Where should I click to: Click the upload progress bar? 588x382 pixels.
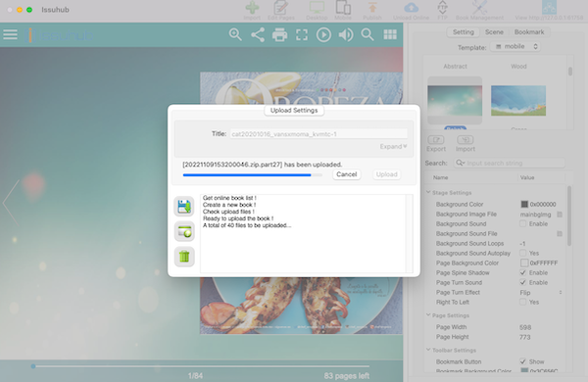point(253,174)
